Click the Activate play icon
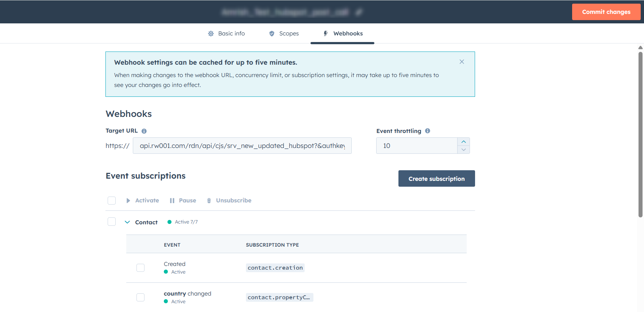This screenshot has width=644, height=312. (128, 201)
